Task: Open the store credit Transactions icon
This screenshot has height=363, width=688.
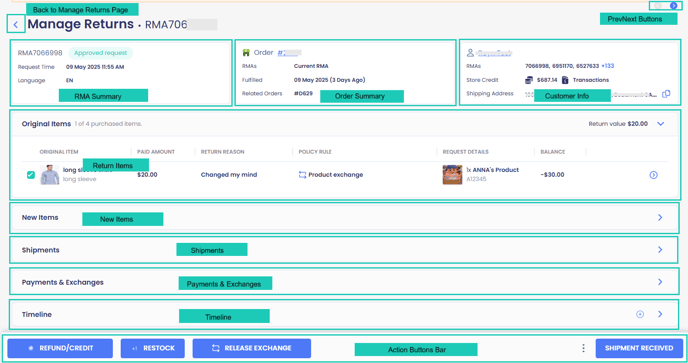Action: [565, 80]
